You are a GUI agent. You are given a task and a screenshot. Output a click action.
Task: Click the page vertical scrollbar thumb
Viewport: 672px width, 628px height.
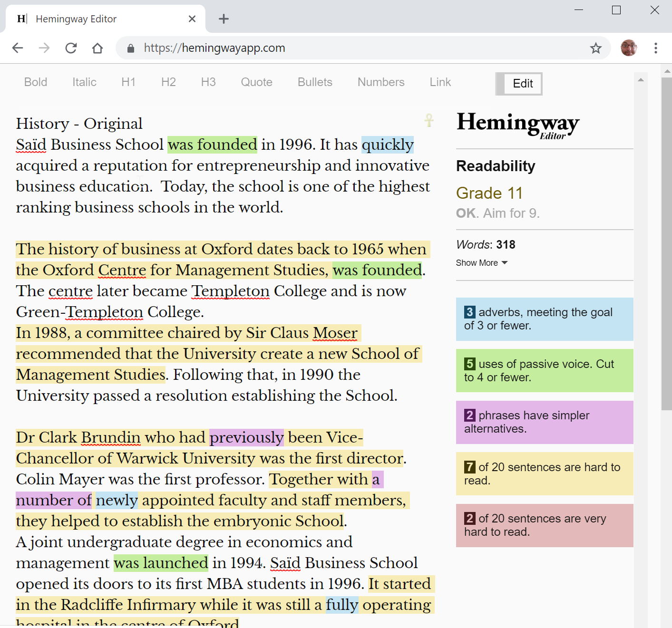(x=666, y=243)
